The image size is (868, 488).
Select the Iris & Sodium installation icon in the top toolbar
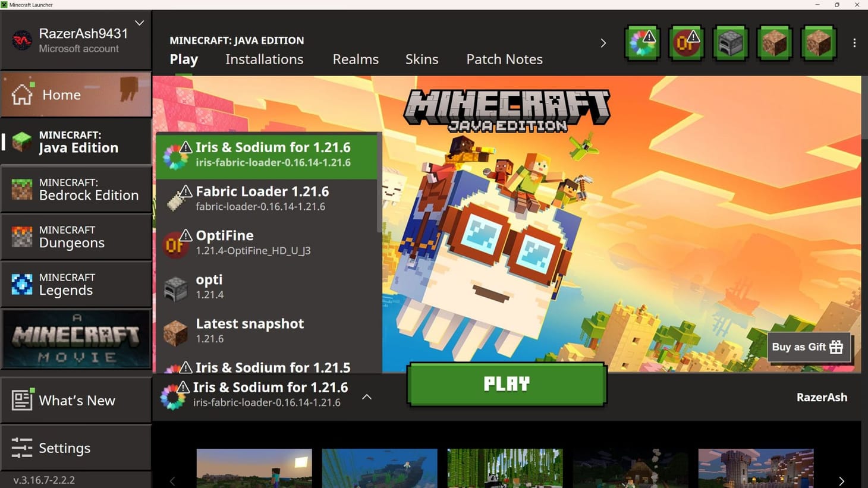click(x=642, y=43)
